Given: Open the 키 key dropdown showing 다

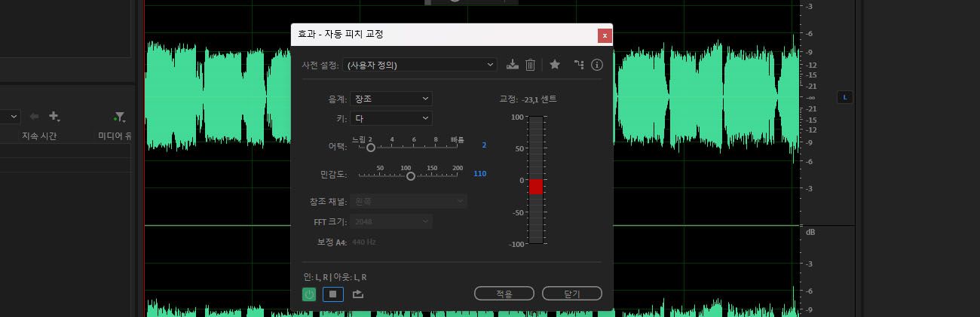Looking at the screenshot, I should [391, 118].
